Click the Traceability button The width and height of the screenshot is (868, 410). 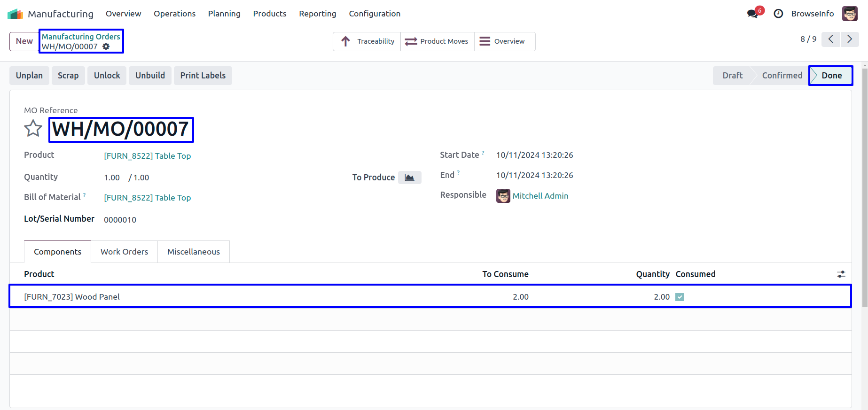click(x=367, y=41)
